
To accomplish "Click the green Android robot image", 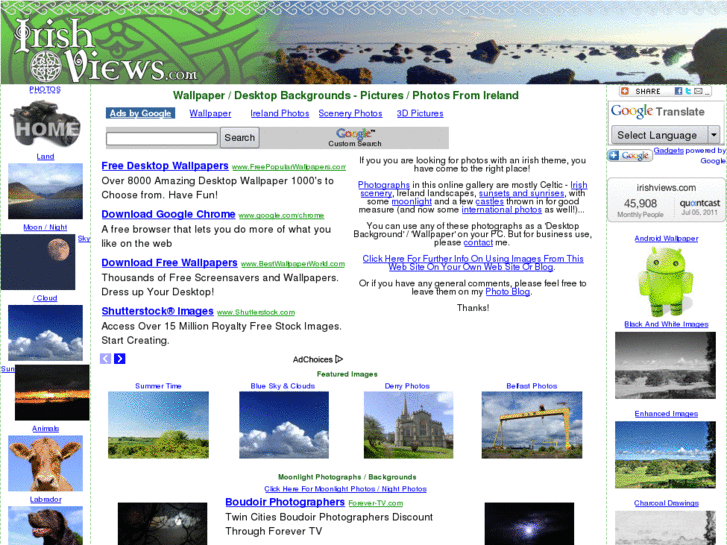I will (666, 282).
